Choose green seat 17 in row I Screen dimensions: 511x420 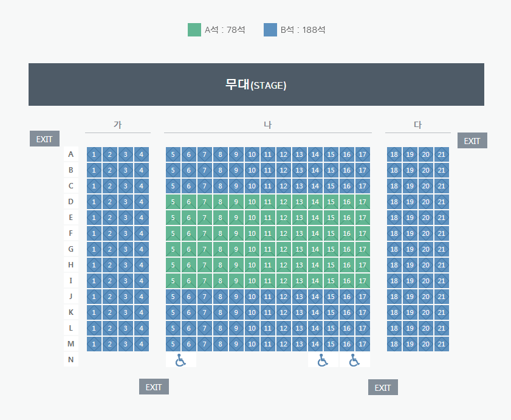[362, 281]
